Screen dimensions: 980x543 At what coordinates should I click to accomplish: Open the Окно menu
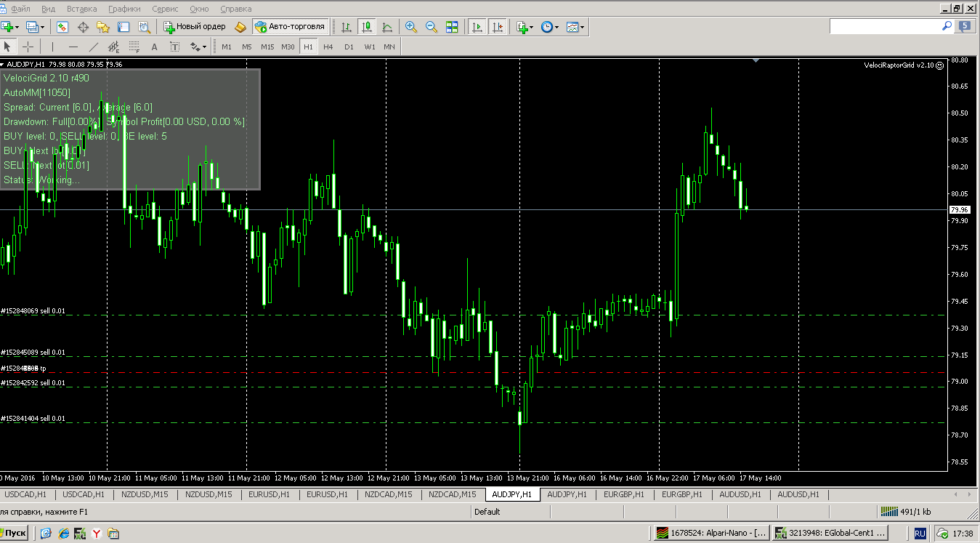pos(199,9)
